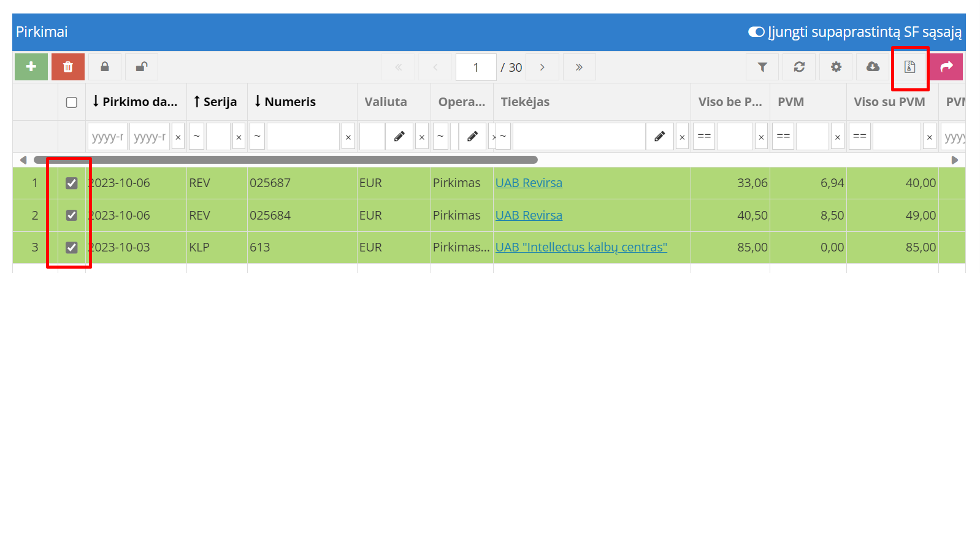Open the UAB "Intellectus kalbų centras" supplier link
This screenshot has height=552, width=980.
click(581, 248)
